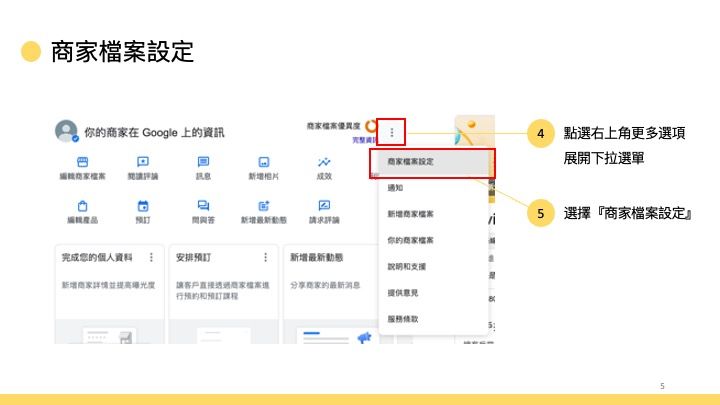Click the 問與答 Q&A icon
The height and width of the screenshot is (405, 720).
pos(203,206)
